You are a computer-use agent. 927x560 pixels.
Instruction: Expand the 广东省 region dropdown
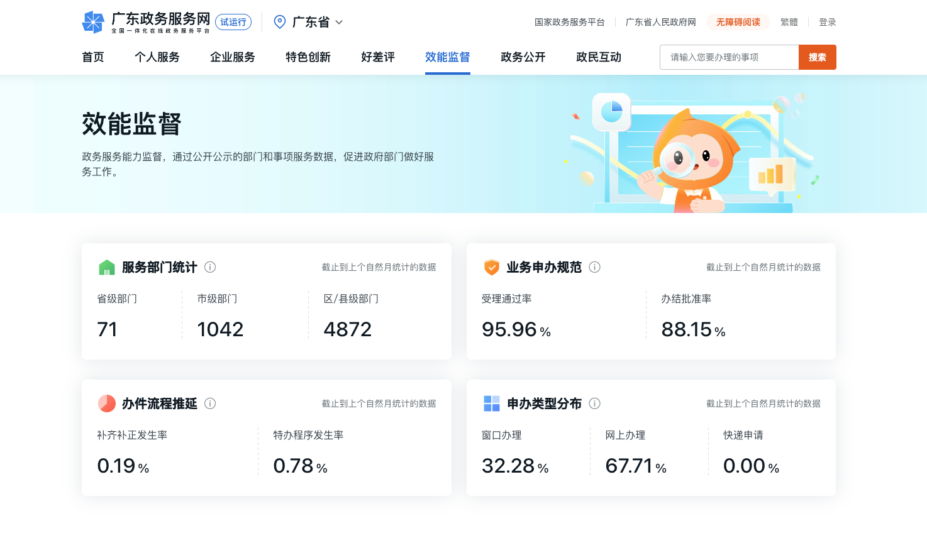pyautogui.click(x=339, y=22)
